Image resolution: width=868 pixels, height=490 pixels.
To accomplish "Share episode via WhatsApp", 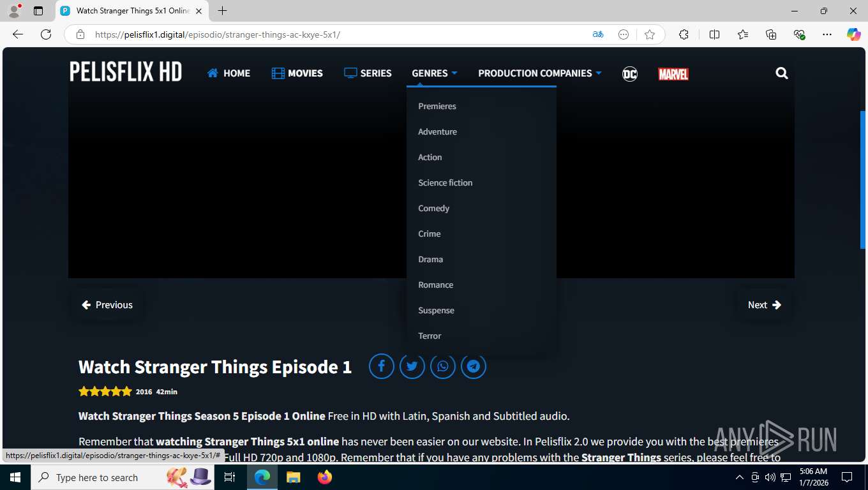I will click(443, 366).
